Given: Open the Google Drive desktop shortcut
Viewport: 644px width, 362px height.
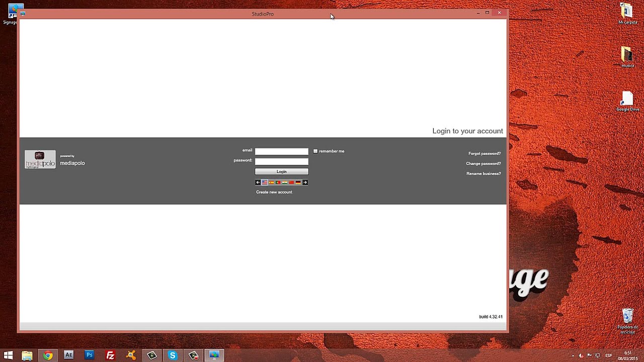Looking at the screenshot, I should (627, 101).
